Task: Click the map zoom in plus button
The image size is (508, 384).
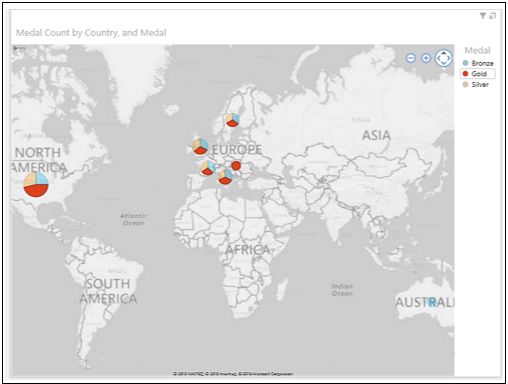Action: coord(426,58)
